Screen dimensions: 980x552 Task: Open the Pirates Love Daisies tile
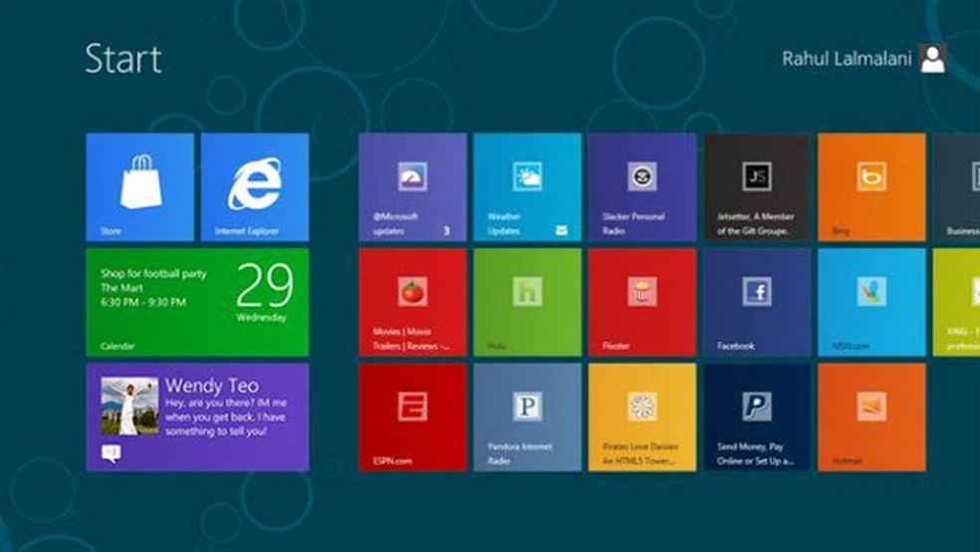641,416
